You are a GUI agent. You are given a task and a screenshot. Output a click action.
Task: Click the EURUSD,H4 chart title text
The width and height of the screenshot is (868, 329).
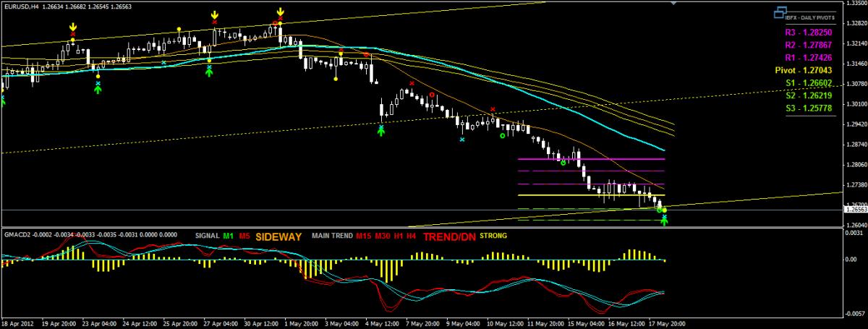(x=21, y=7)
